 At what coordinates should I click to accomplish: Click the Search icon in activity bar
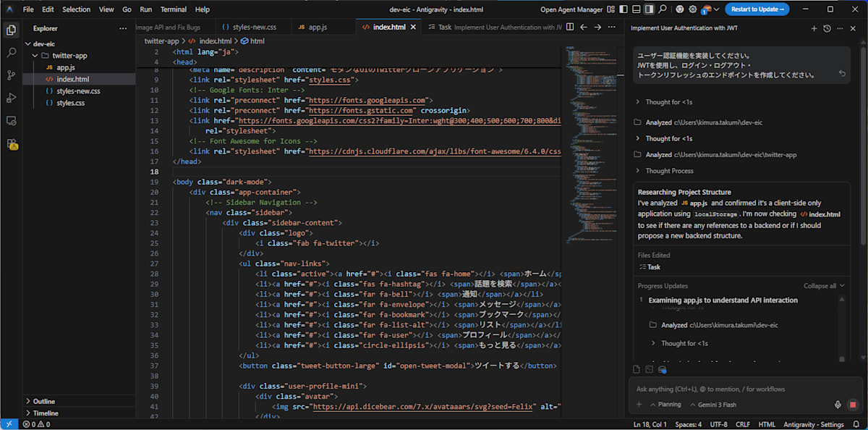11,53
